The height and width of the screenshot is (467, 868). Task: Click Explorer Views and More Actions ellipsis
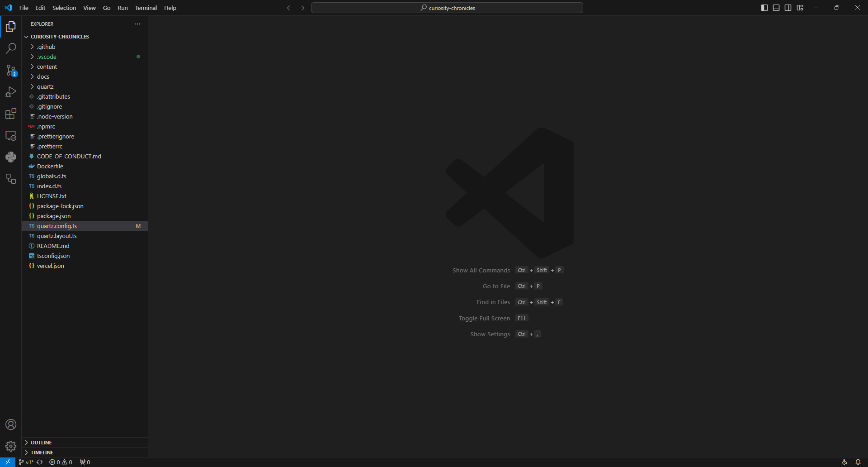137,24
